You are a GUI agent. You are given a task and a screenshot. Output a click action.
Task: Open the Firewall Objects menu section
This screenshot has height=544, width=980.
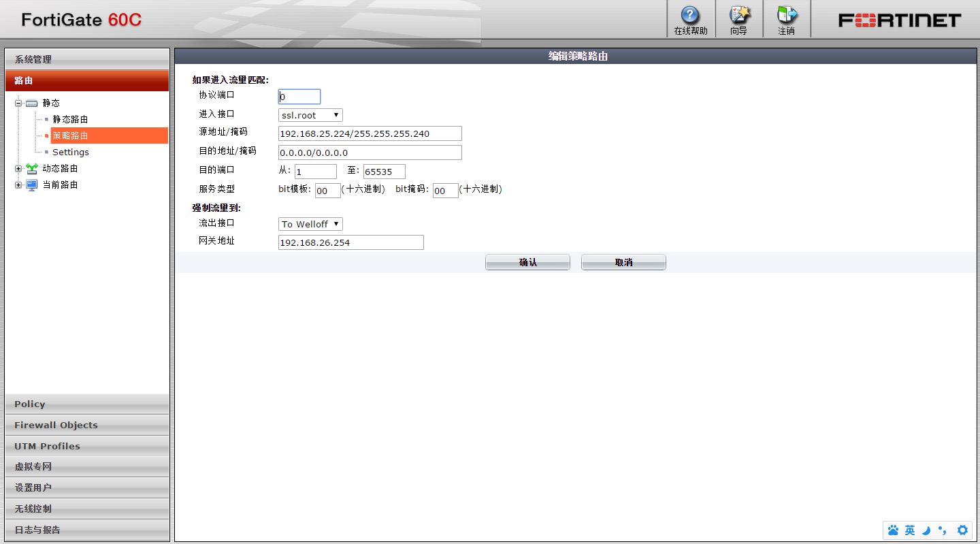pos(87,425)
